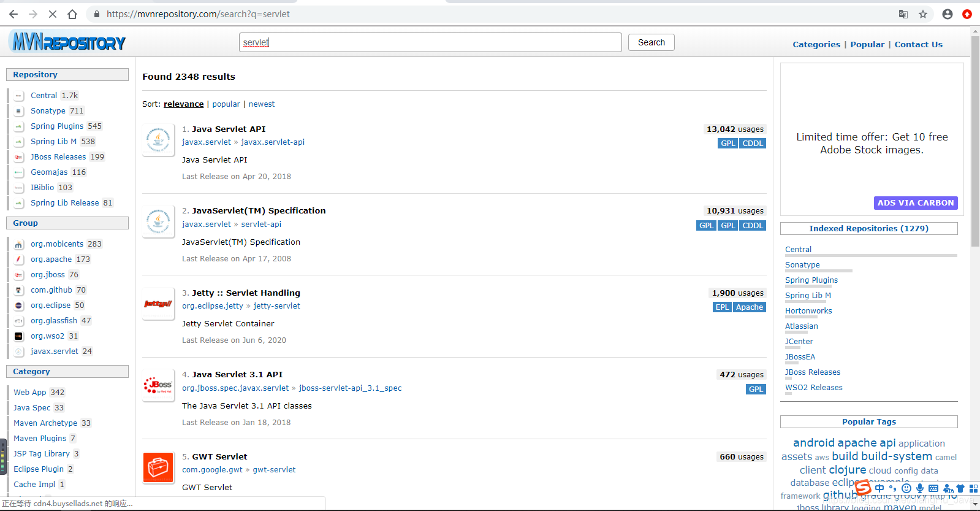Filter by Spring Plugins repository in sidebar
The image size is (980, 511).
(57, 126)
